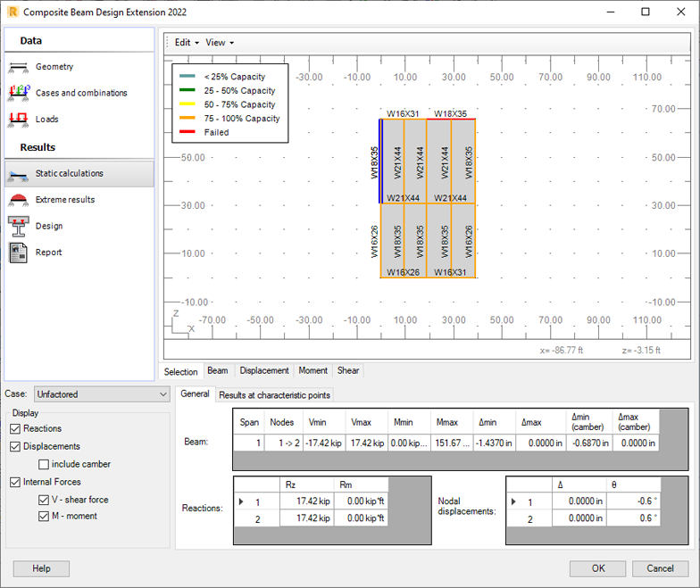Click the Rm column header
The width and height of the screenshot is (700, 588).
pos(361,485)
